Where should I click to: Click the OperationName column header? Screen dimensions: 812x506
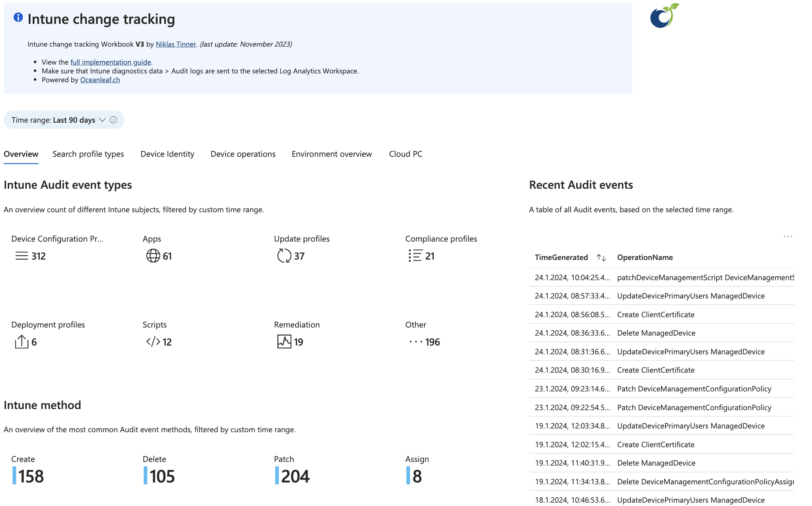point(645,257)
